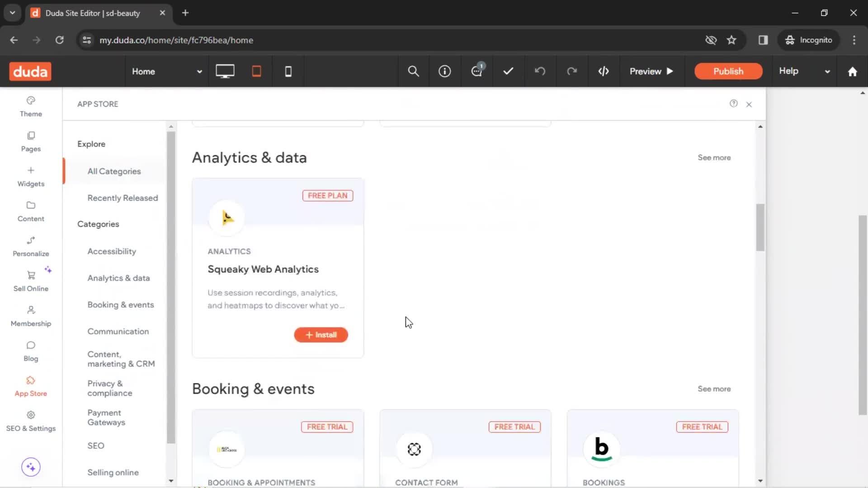Open the Communication category
The image size is (868, 488).
(x=118, y=331)
